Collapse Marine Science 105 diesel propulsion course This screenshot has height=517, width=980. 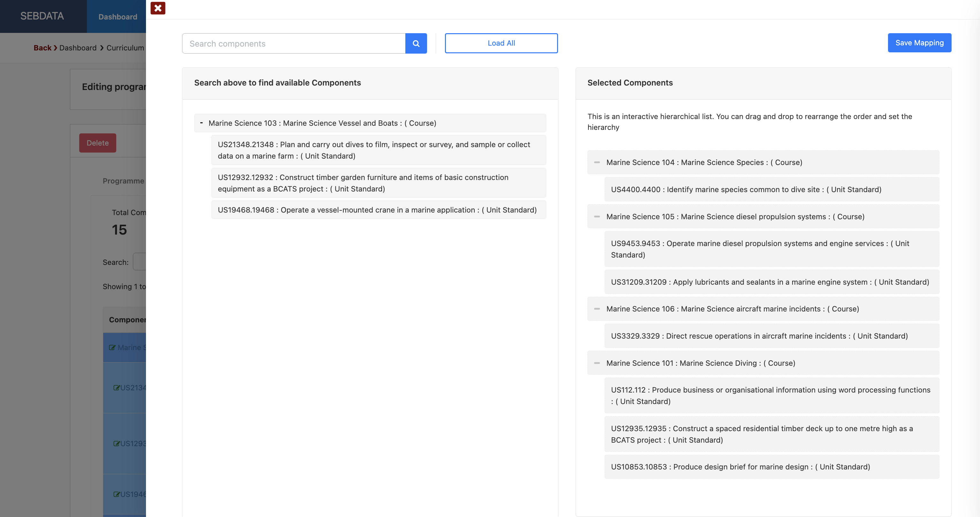point(597,217)
